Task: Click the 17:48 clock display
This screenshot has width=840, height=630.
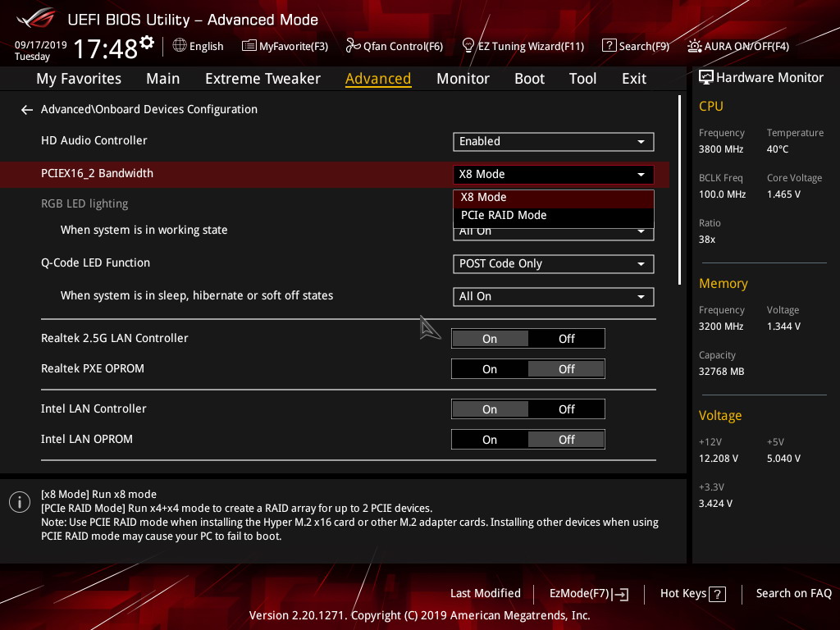Action: pyautogui.click(x=106, y=49)
